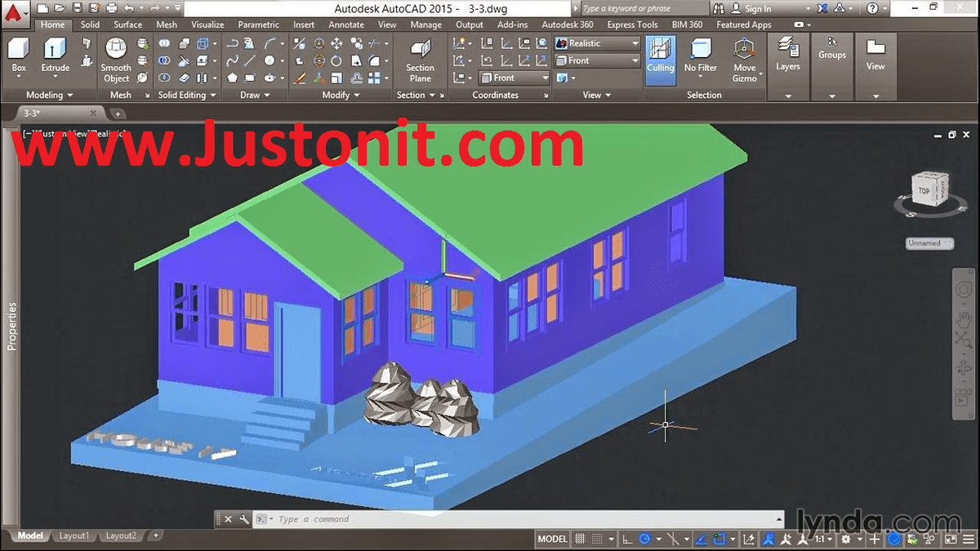The width and height of the screenshot is (980, 551).
Task: Switch to the Layout1 tab
Action: (74, 535)
